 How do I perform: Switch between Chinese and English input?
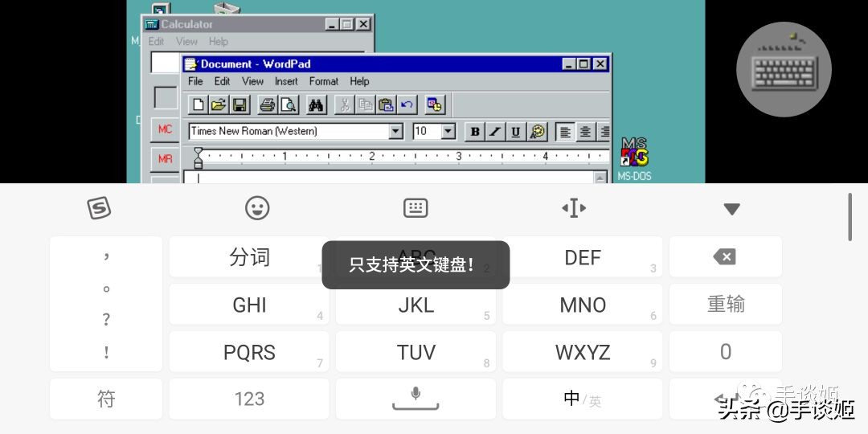pyautogui.click(x=582, y=399)
